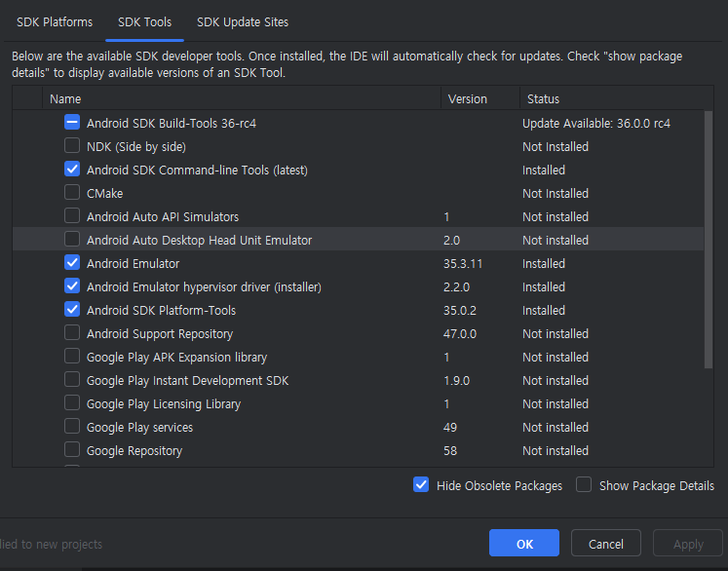This screenshot has width=728, height=571.
Task: Tick the Google Repository checkbox
Action: [x=72, y=449]
